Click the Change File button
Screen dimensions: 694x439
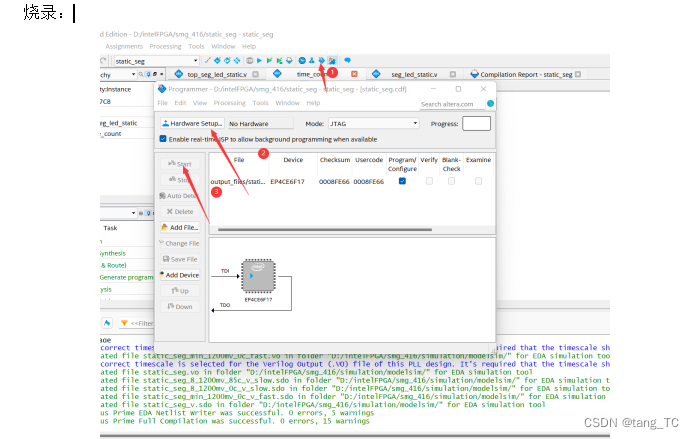point(180,243)
